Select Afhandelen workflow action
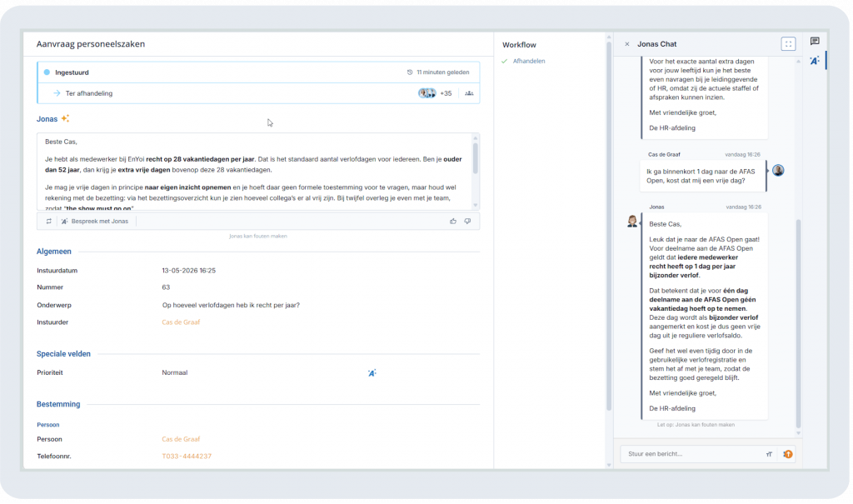Viewport: 853px width, 504px height. (529, 61)
